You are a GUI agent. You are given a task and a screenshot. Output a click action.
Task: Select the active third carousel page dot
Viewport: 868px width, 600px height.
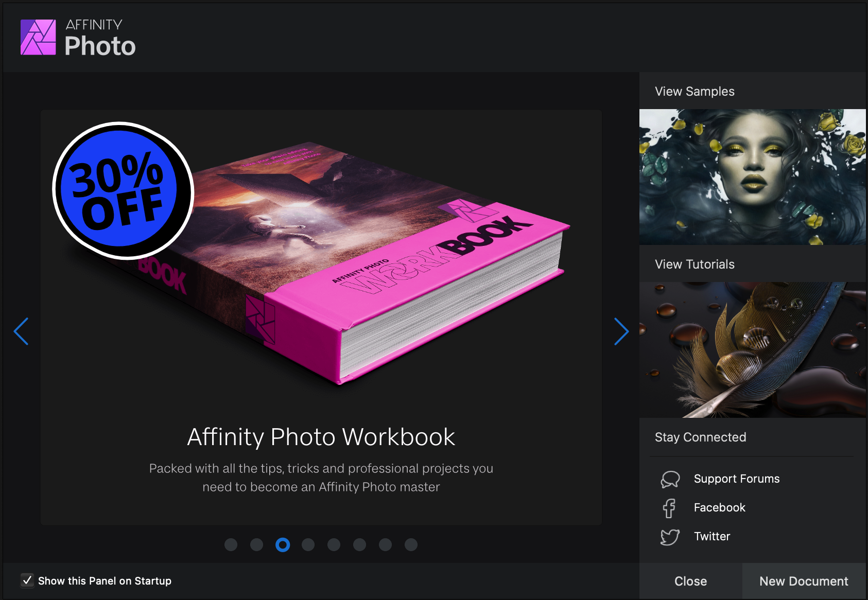(283, 544)
